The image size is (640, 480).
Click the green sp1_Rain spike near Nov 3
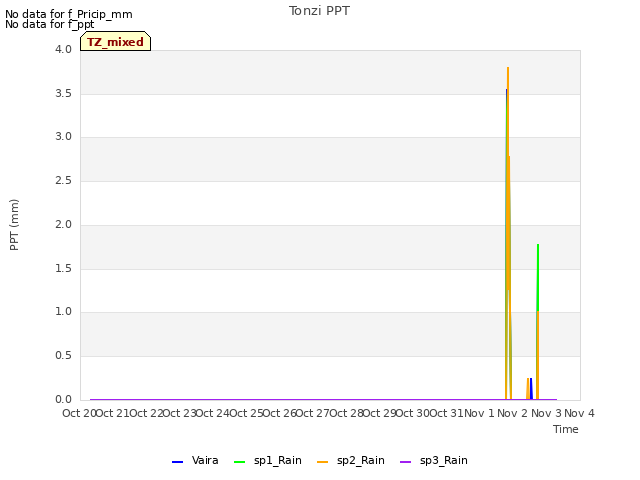click(x=538, y=278)
